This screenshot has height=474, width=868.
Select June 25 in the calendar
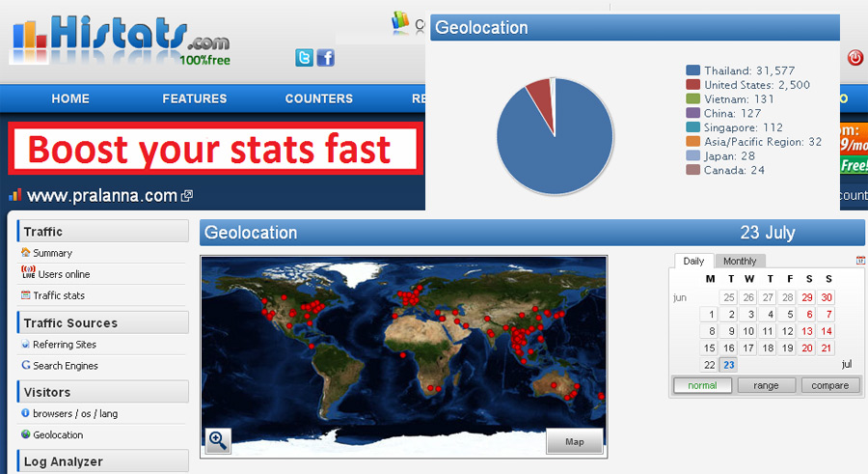pyautogui.click(x=728, y=297)
